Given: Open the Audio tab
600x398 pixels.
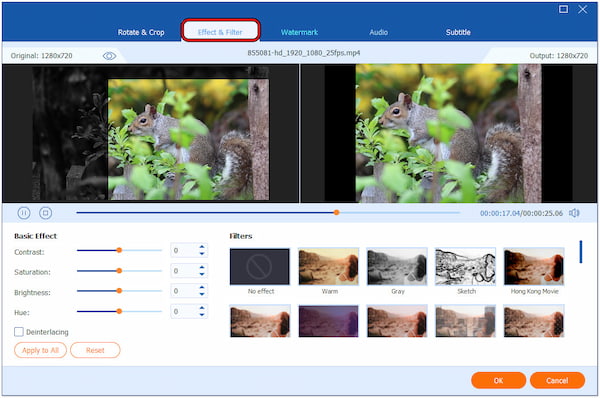Looking at the screenshot, I should click(378, 32).
